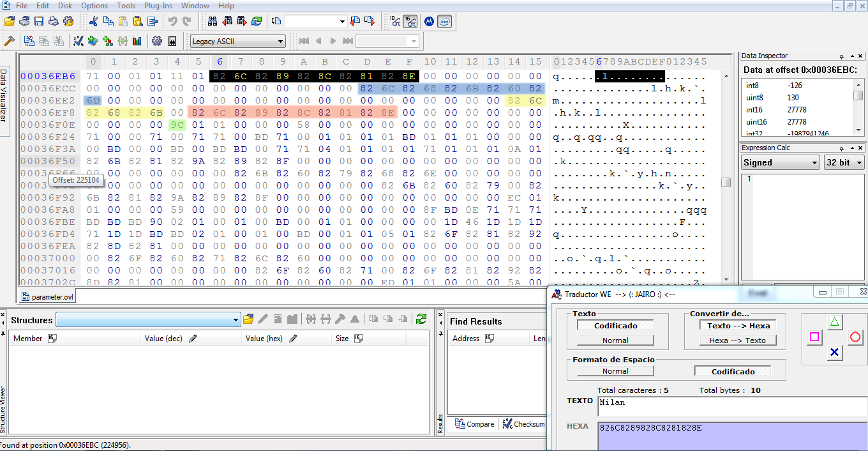Select Codificado under Formato de Espacio

[733, 371]
